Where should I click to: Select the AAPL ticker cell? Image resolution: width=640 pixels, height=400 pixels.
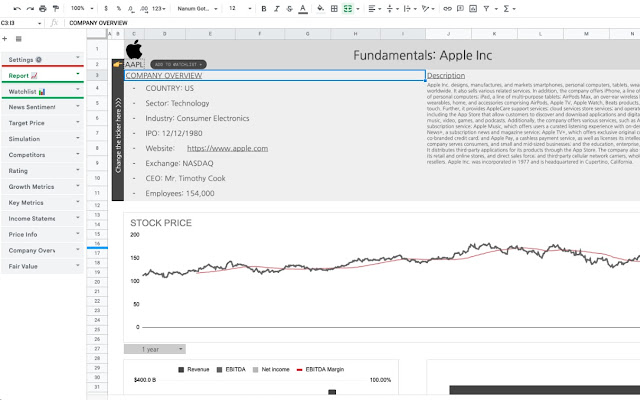click(x=134, y=64)
